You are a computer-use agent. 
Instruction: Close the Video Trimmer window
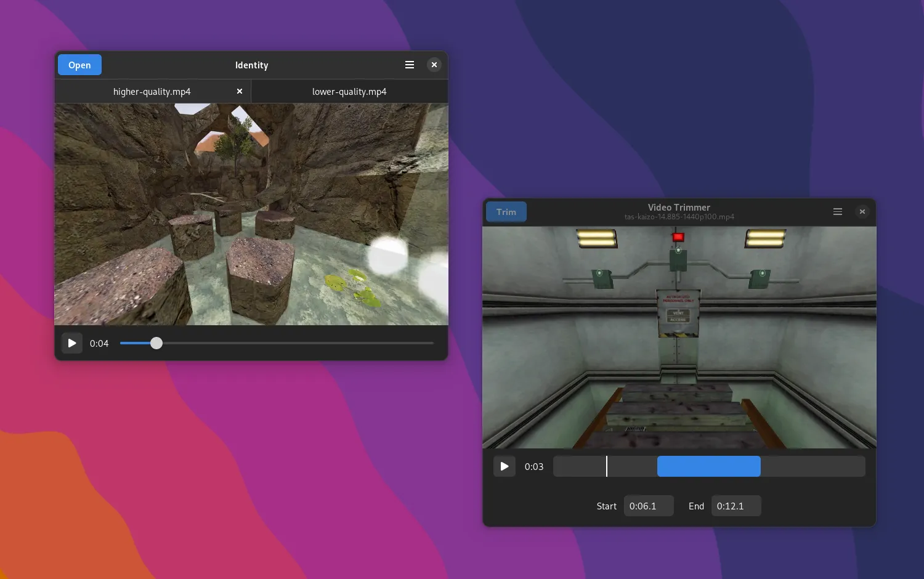coord(862,212)
